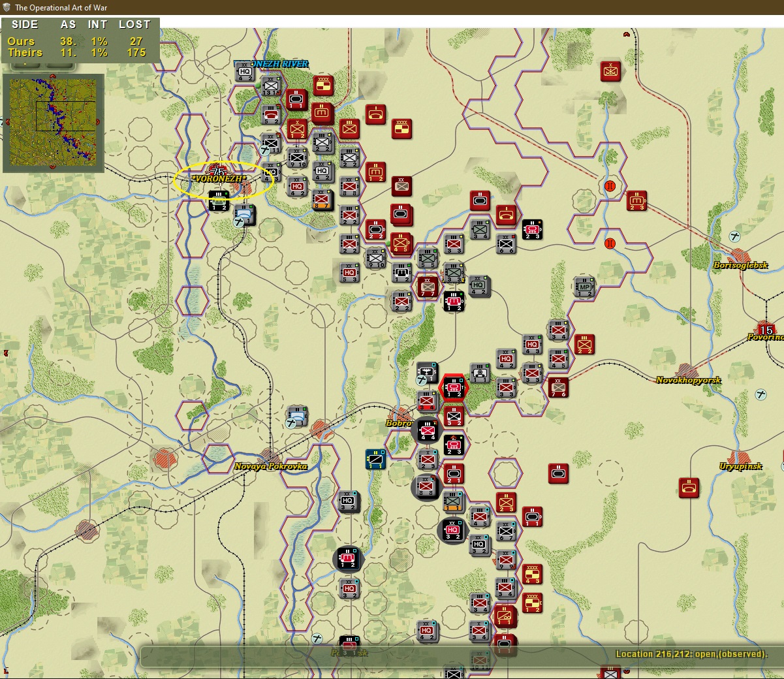Screen dimensions: 784x679
Task: Select the red XXXX army counter strength 4 3
Action: (532, 574)
